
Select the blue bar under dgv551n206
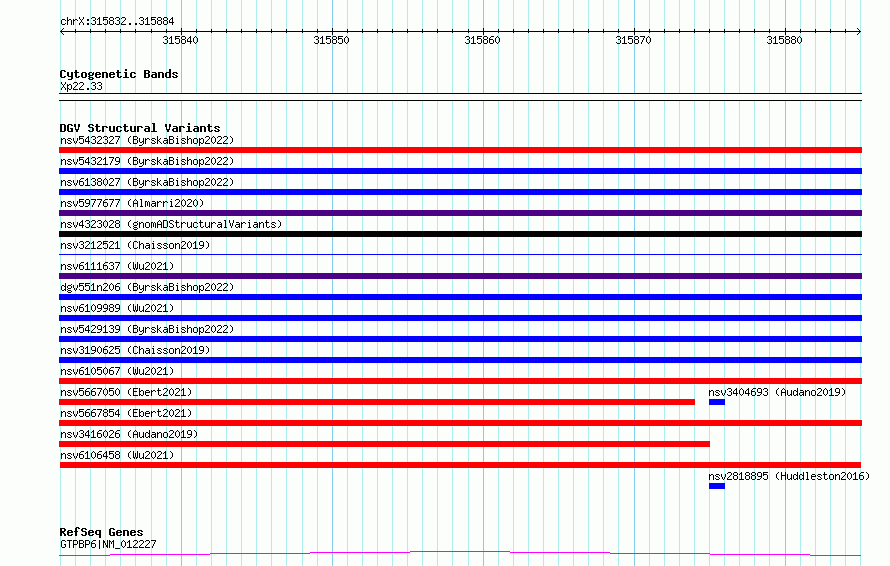(460, 297)
